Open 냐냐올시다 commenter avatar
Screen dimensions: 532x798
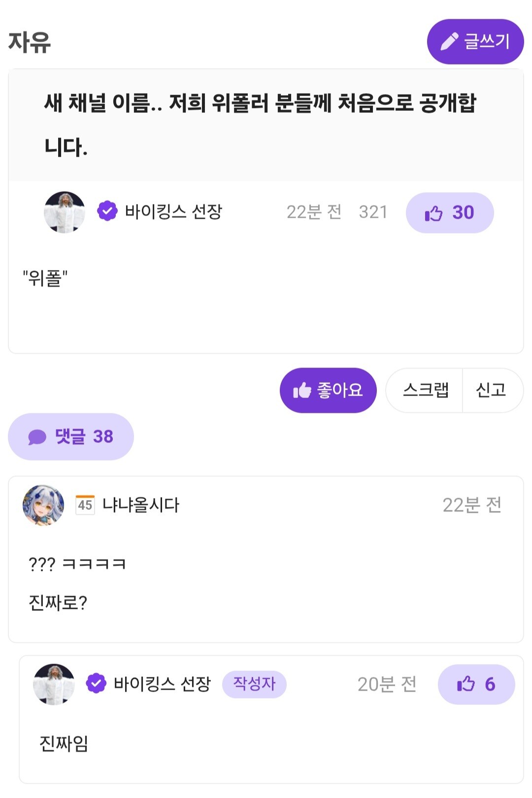43,505
